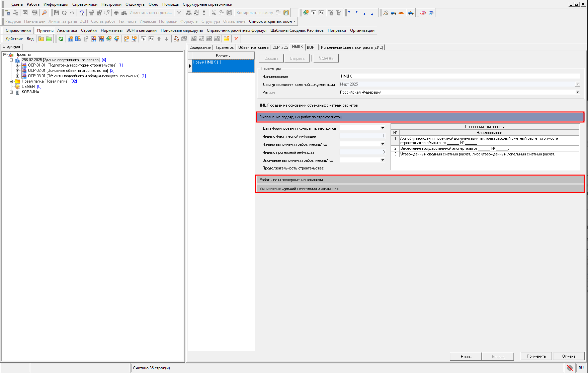Screen dimensions: 588x373
Task: Open the Список открытых окон dropdown
Action: (x=272, y=21)
